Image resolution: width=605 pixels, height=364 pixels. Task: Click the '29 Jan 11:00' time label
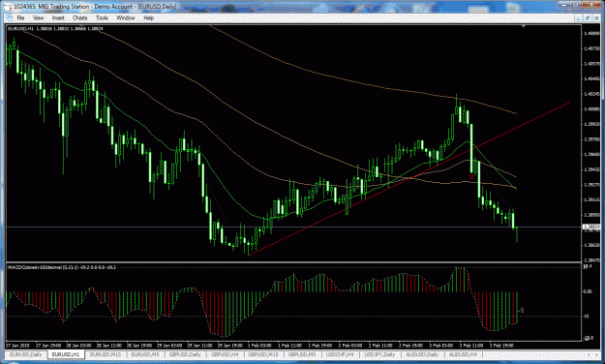click(x=200, y=346)
